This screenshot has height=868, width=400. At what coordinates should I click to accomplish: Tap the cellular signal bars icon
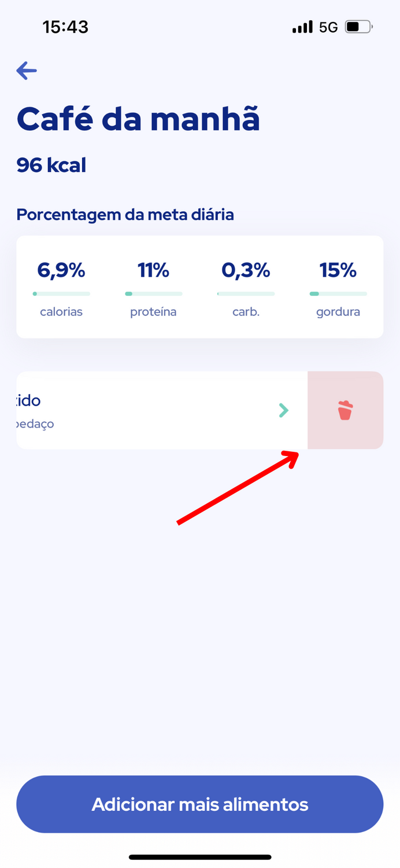pyautogui.click(x=302, y=27)
